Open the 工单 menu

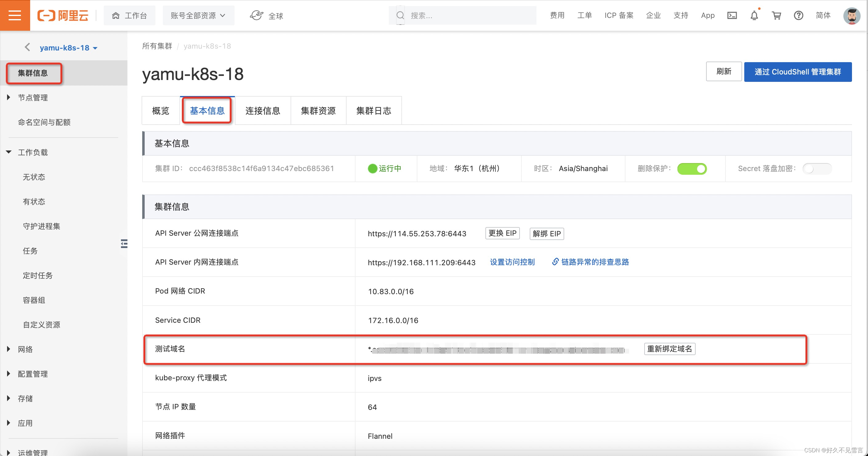(584, 15)
